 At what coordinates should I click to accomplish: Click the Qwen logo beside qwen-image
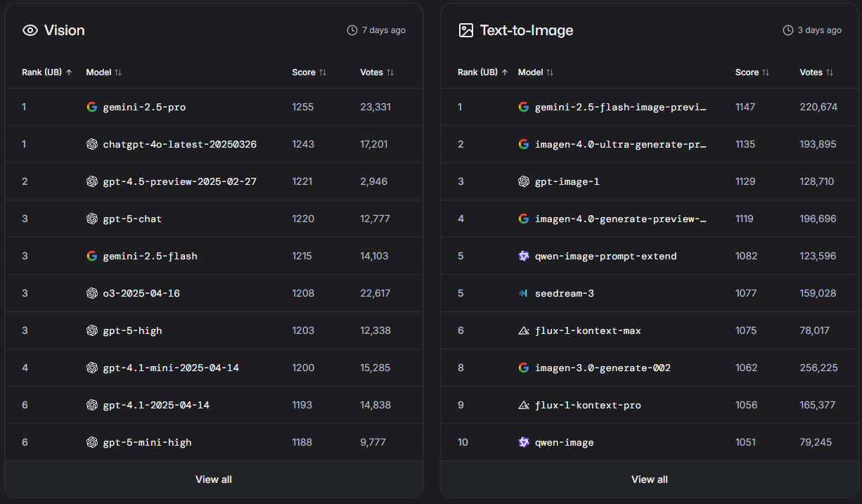pos(523,442)
